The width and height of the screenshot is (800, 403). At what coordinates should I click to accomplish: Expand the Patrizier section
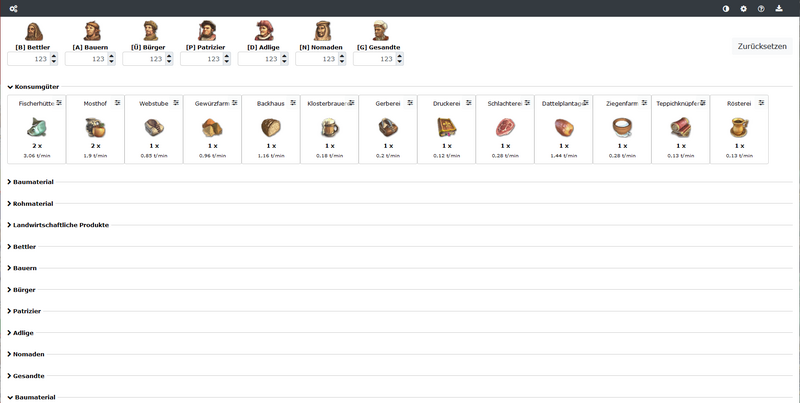(x=24, y=311)
